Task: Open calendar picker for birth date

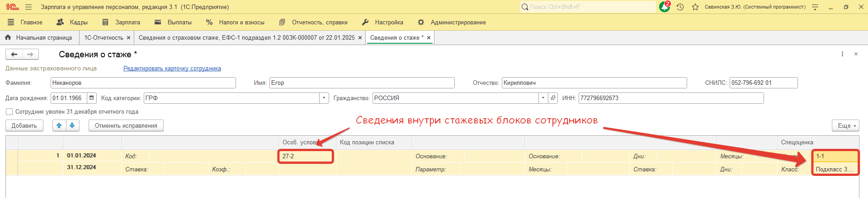Action: click(92, 98)
